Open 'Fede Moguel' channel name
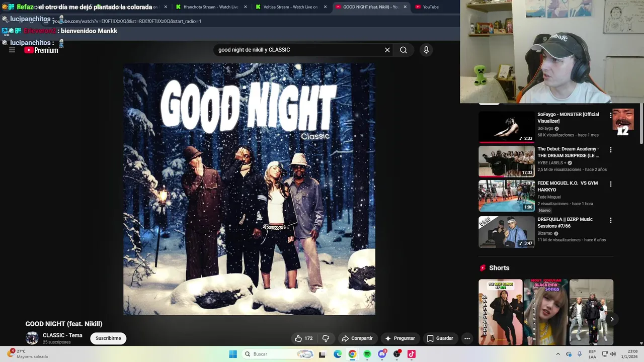 [x=549, y=197]
